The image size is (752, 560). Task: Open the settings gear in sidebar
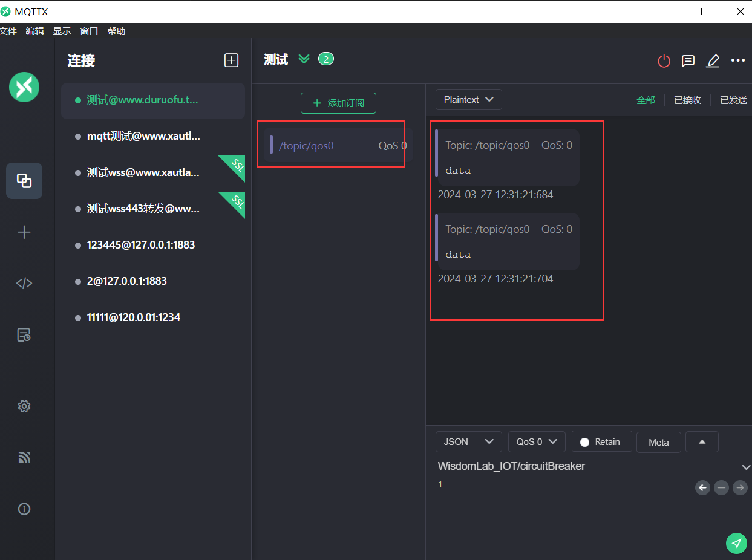[x=24, y=406]
